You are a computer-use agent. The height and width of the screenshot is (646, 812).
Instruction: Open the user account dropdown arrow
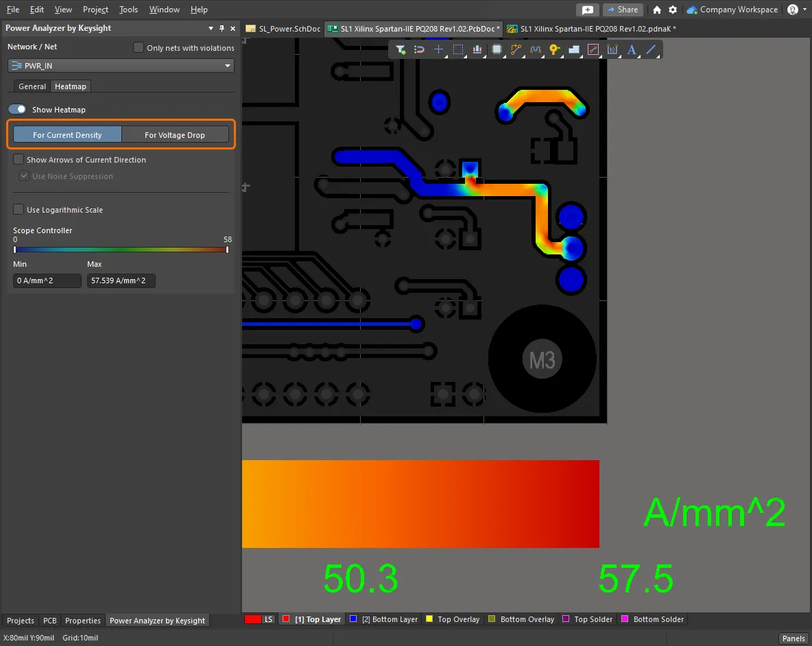pos(805,10)
